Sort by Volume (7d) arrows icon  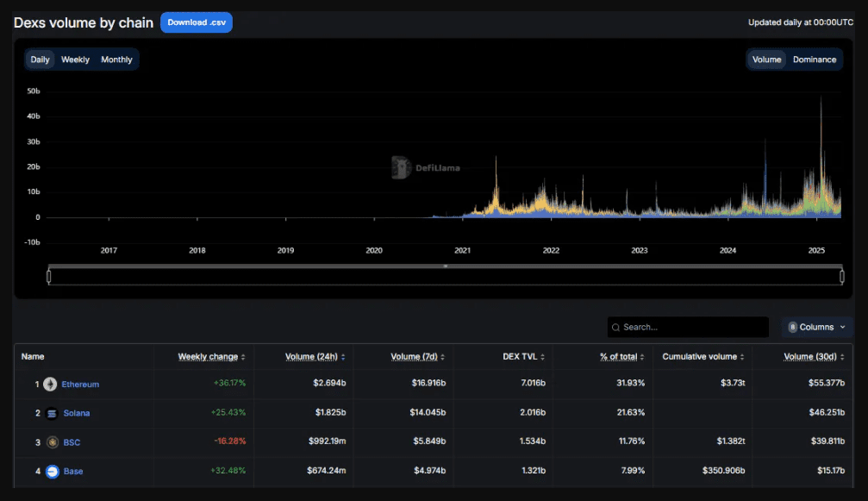(442, 358)
